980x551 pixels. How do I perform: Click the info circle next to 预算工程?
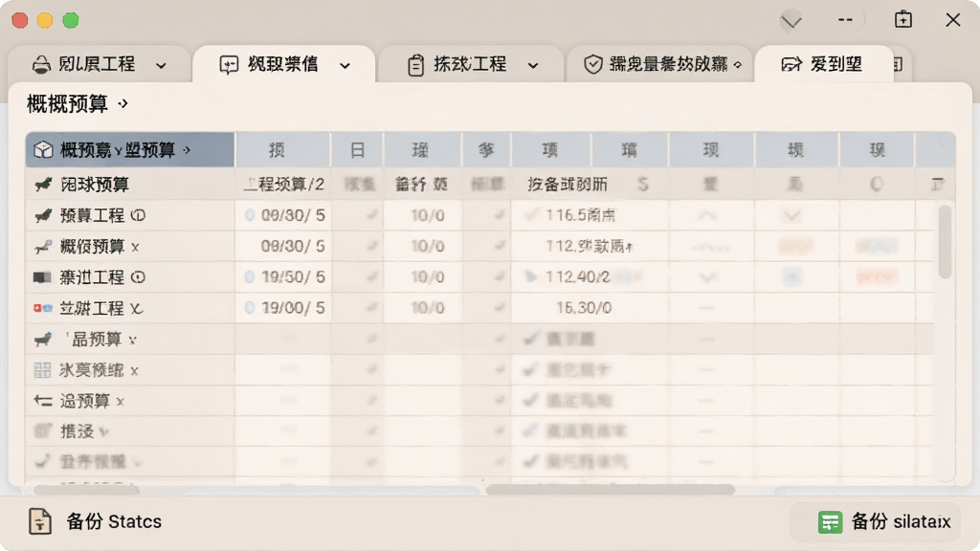click(x=139, y=215)
